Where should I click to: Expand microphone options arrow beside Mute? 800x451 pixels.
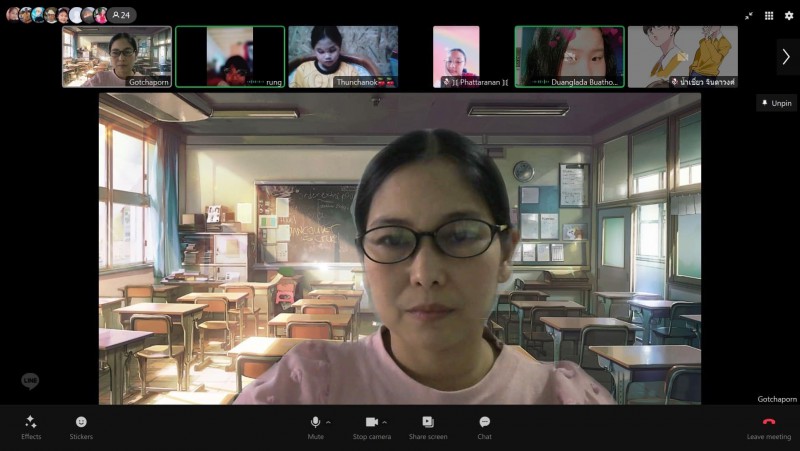329,422
